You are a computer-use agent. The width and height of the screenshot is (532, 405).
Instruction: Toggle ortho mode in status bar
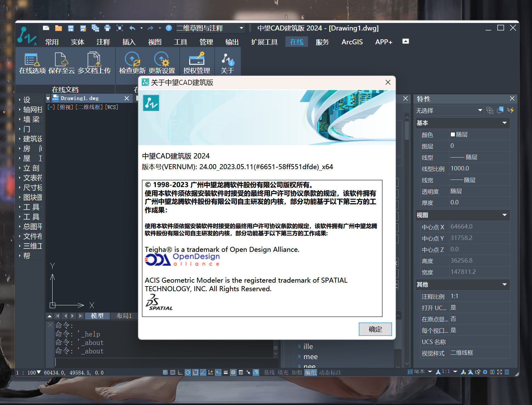pos(180,372)
